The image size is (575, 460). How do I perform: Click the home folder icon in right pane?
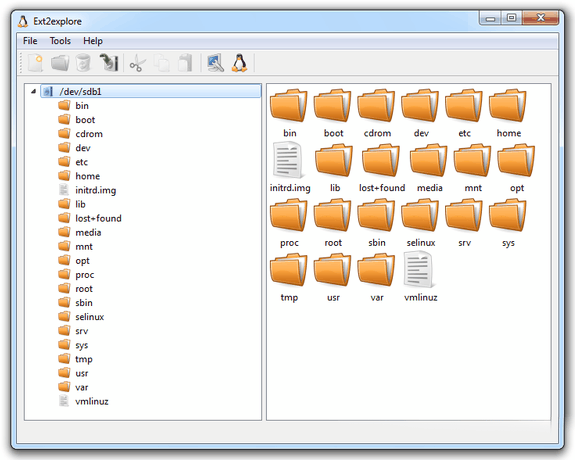point(508,106)
